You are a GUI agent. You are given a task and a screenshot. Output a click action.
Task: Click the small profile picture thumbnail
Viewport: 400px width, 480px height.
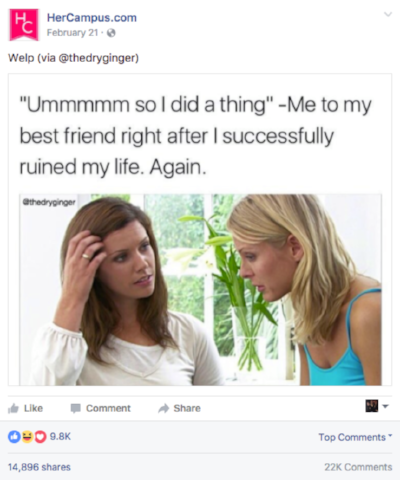pyautogui.click(x=372, y=406)
